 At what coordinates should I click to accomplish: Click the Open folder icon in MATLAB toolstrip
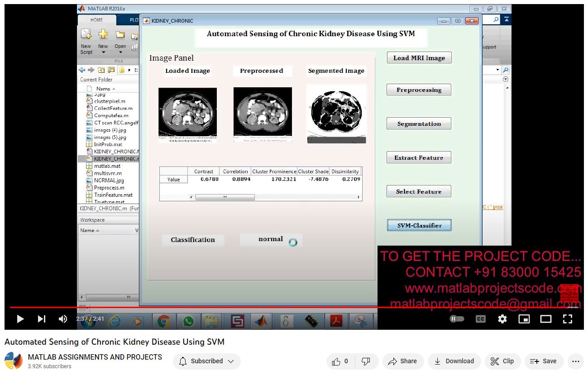point(120,35)
